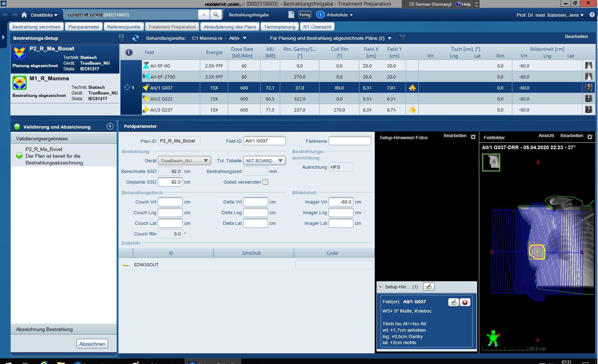Image resolution: width=598 pixels, height=364 pixels.
Task: Click the puzzle piece icon in row All/3 G237
Action: [412, 110]
